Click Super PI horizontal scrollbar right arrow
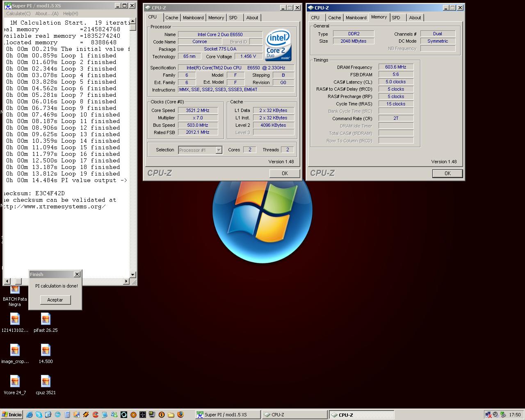 coord(126,281)
